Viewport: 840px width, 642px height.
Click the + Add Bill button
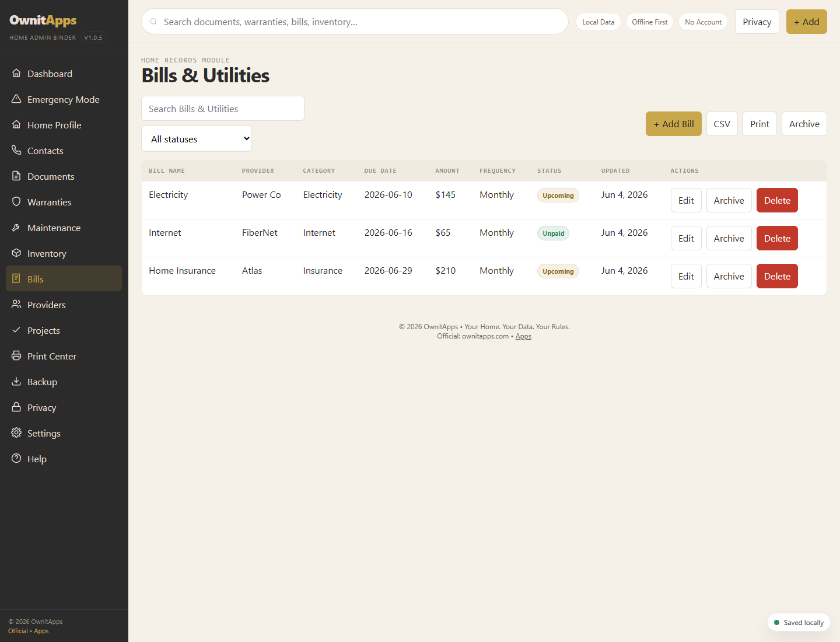pos(674,124)
